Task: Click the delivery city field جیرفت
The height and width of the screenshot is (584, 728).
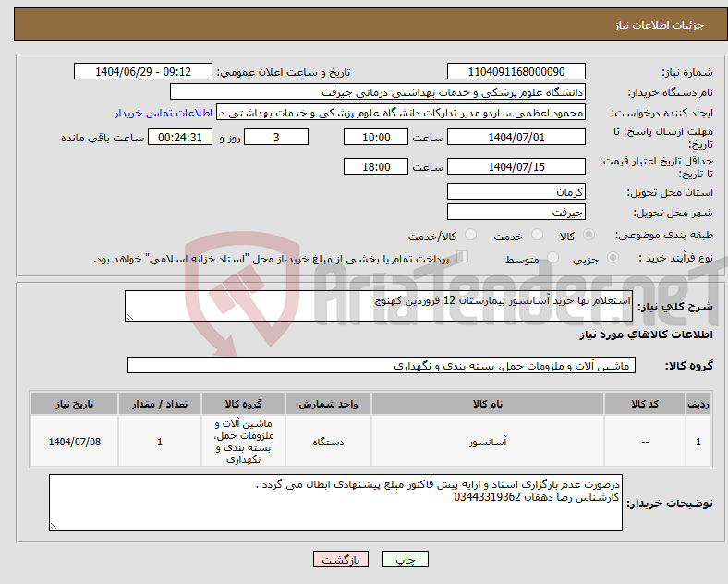Action: point(516,212)
